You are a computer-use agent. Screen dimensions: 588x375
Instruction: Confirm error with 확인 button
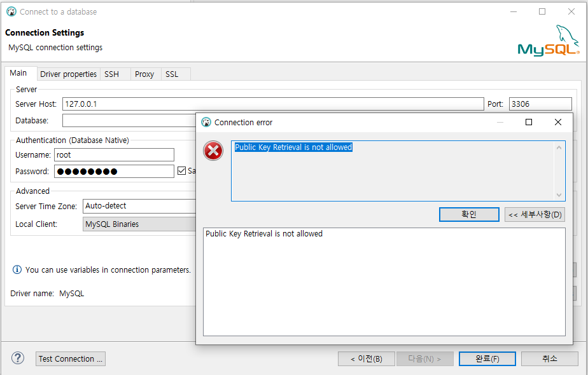[x=469, y=214]
